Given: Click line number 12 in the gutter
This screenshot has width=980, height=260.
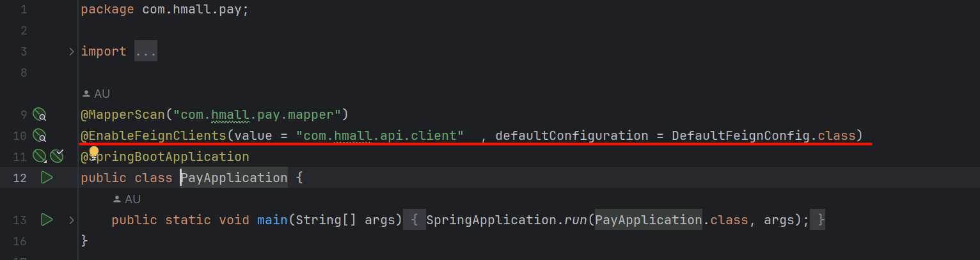Looking at the screenshot, I should click(20, 178).
